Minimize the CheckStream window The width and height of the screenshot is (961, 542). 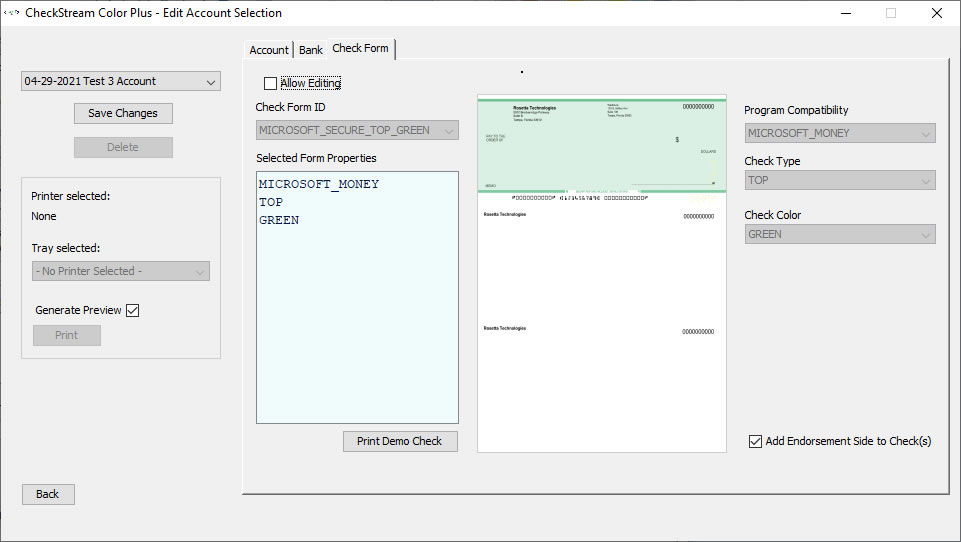[846, 13]
